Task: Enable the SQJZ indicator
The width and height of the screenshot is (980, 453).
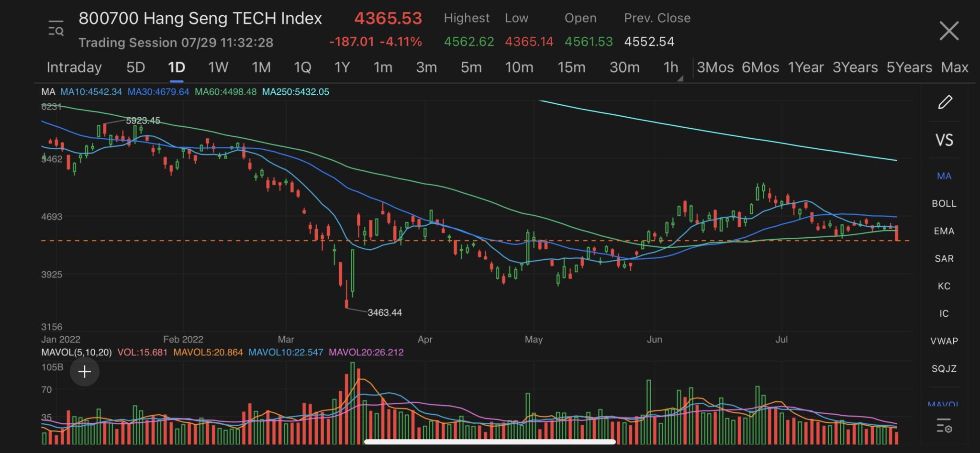Action: (x=944, y=369)
